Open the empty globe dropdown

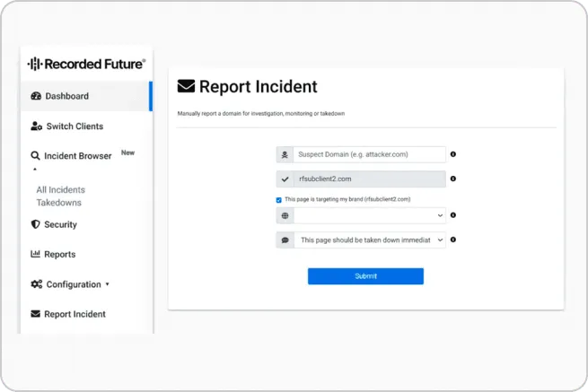point(370,215)
